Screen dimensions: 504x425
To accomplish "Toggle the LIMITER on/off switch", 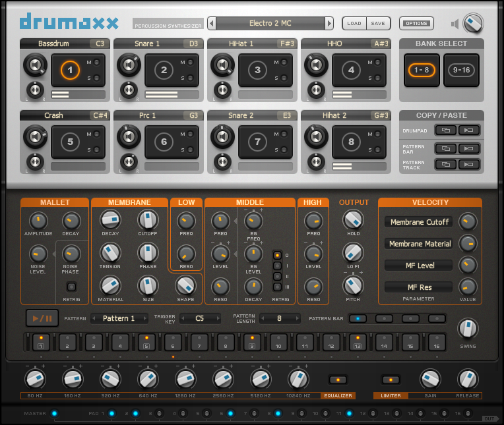I will (390, 380).
